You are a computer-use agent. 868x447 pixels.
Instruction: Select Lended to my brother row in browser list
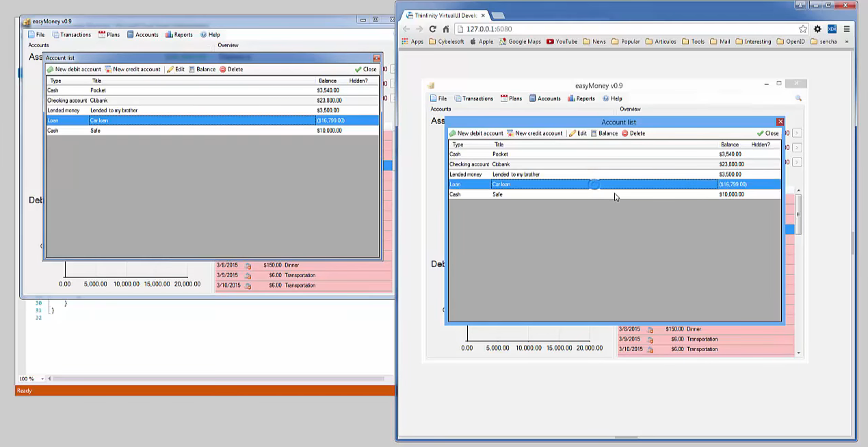[614, 175]
